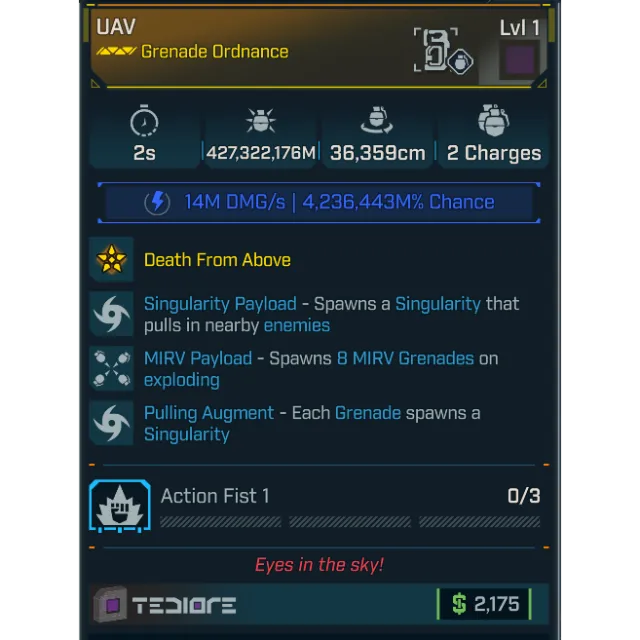Click the $2,175 price box
640x640 pixels.
pyautogui.click(x=484, y=604)
